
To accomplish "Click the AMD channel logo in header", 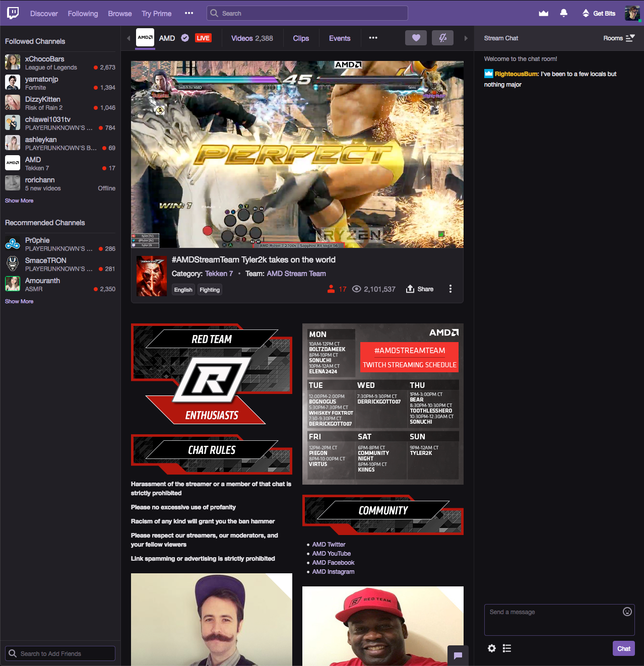I will 145,37.
